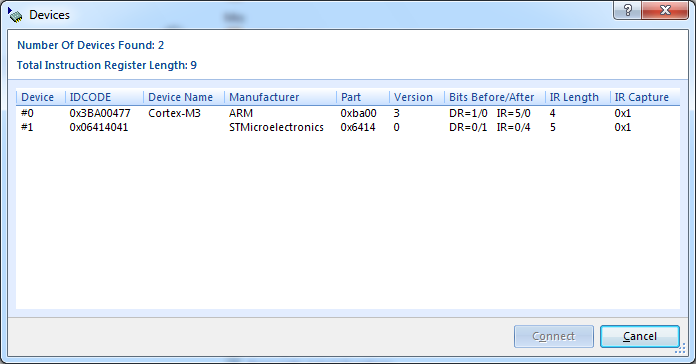Select the IDCODE 0x3BA00477 entry
This screenshot has height=364, width=696.
pyautogui.click(x=100, y=113)
